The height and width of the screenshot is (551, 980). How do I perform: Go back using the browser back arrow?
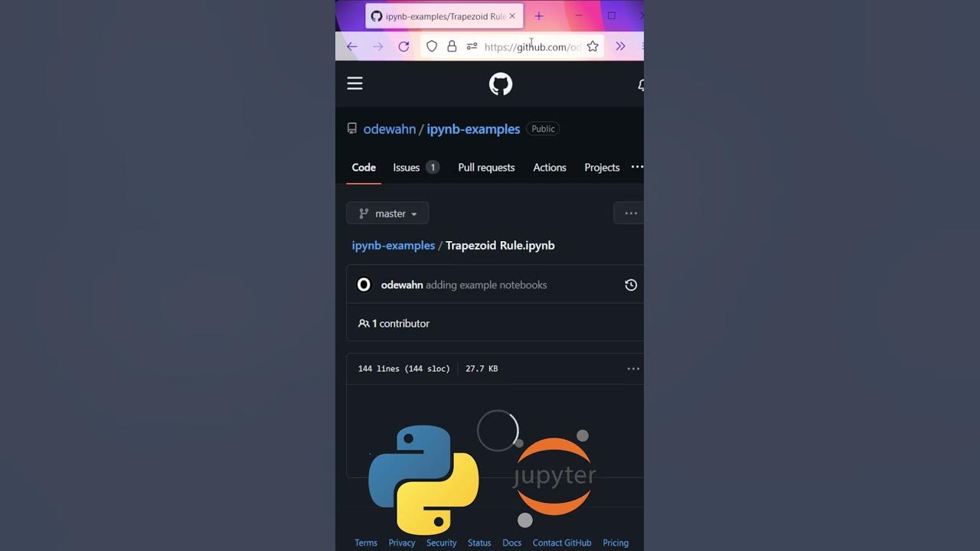pyautogui.click(x=351, y=47)
